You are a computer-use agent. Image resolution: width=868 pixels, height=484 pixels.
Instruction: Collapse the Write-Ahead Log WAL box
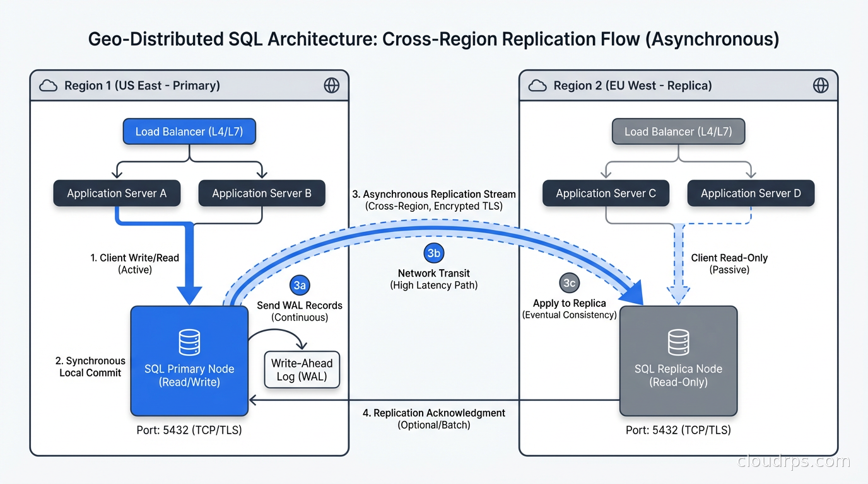pos(302,371)
